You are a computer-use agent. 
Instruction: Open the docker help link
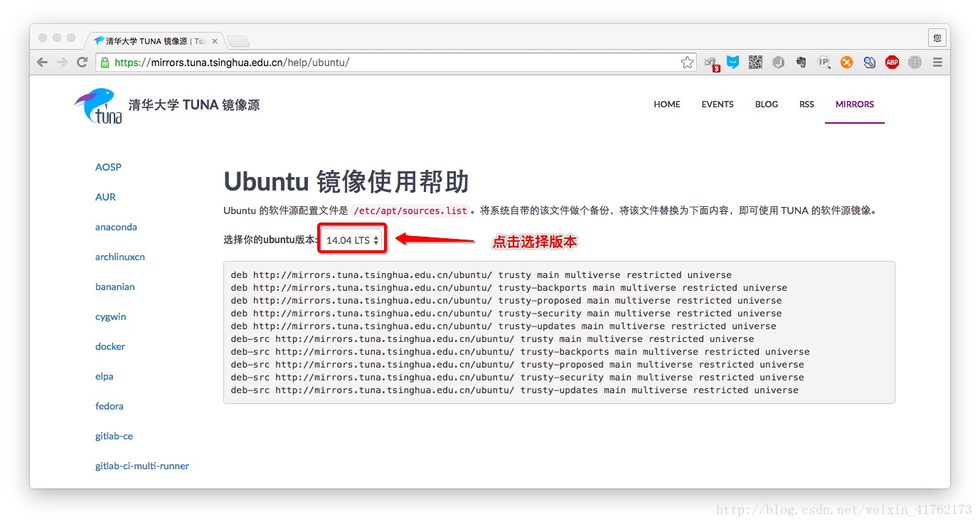pyautogui.click(x=110, y=346)
